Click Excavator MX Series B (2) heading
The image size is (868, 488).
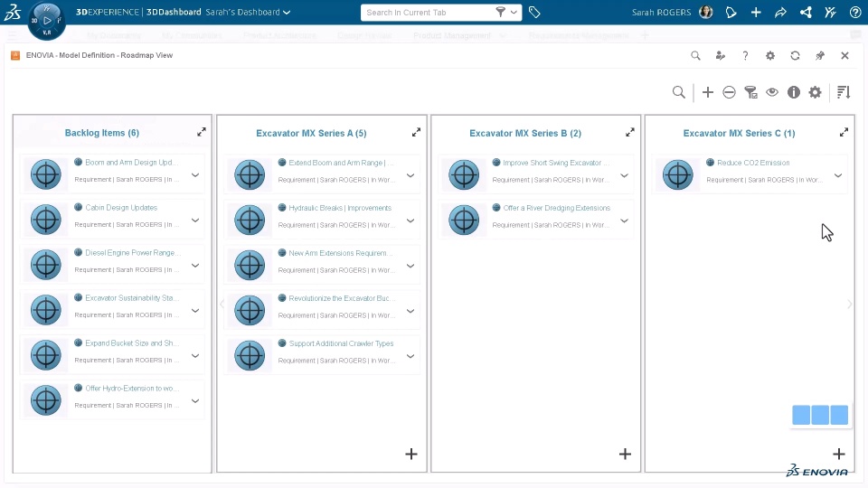pos(525,134)
